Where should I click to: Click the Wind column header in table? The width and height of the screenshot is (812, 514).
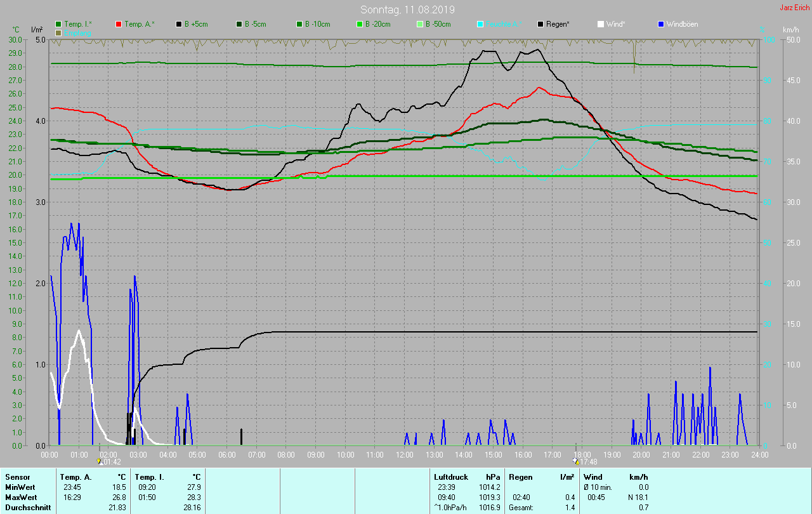[593, 477]
